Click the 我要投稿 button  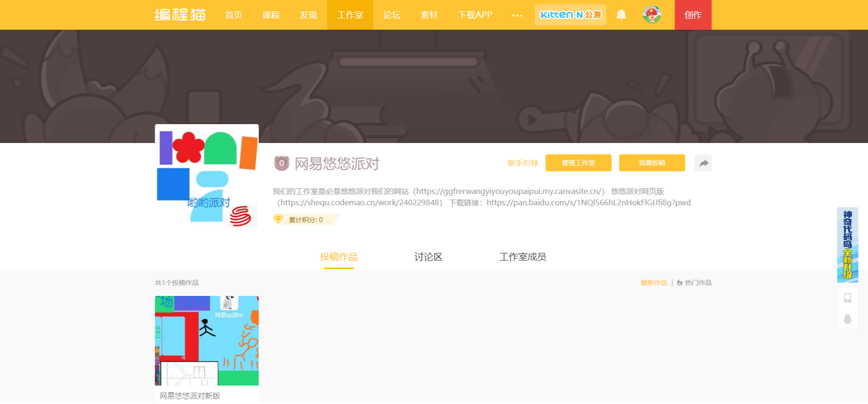652,163
